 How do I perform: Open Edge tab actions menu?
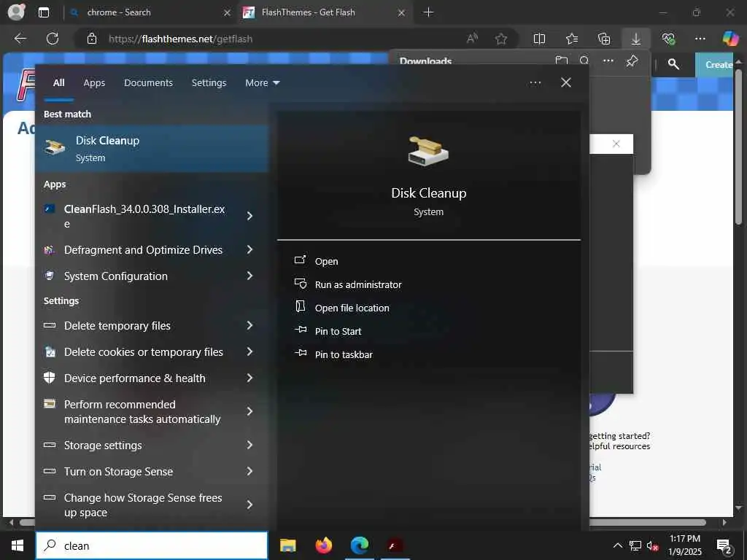(x=43, y=12)
